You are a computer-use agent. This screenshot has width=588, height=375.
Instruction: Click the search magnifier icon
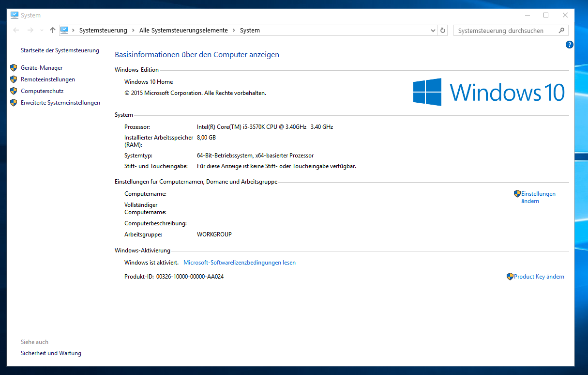[x=561, y=31]
